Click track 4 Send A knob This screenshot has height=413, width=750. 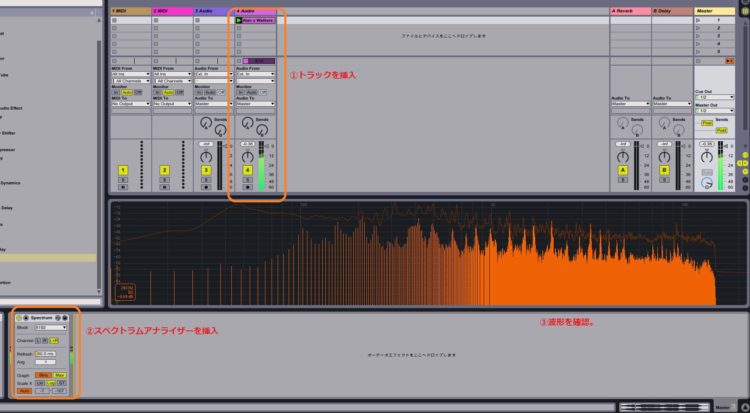point(247,123)
